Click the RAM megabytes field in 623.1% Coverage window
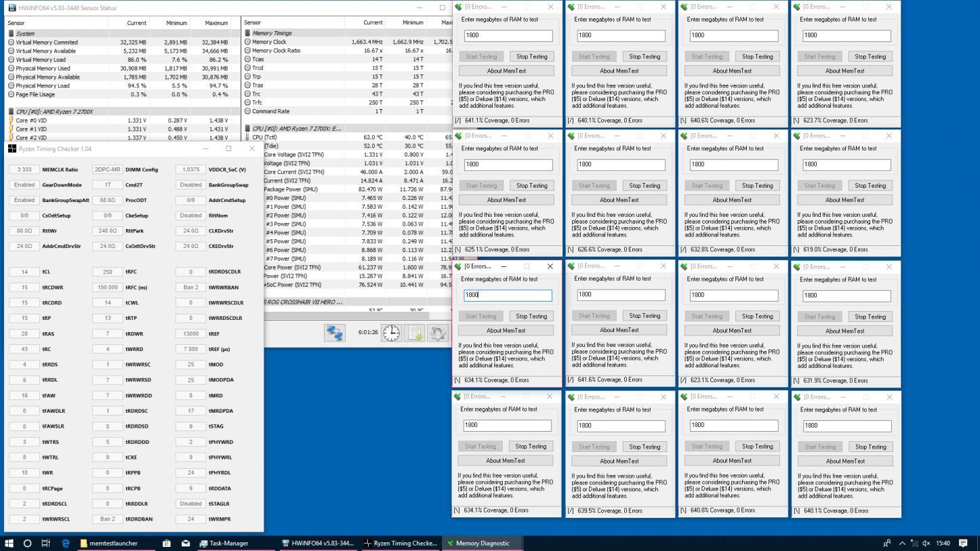The width and height of the screenshot is (980, 551). point(734,295)
